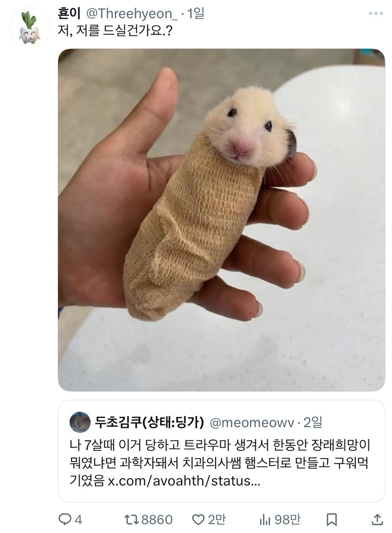Open the reply comment icon

tap(64, 519)
